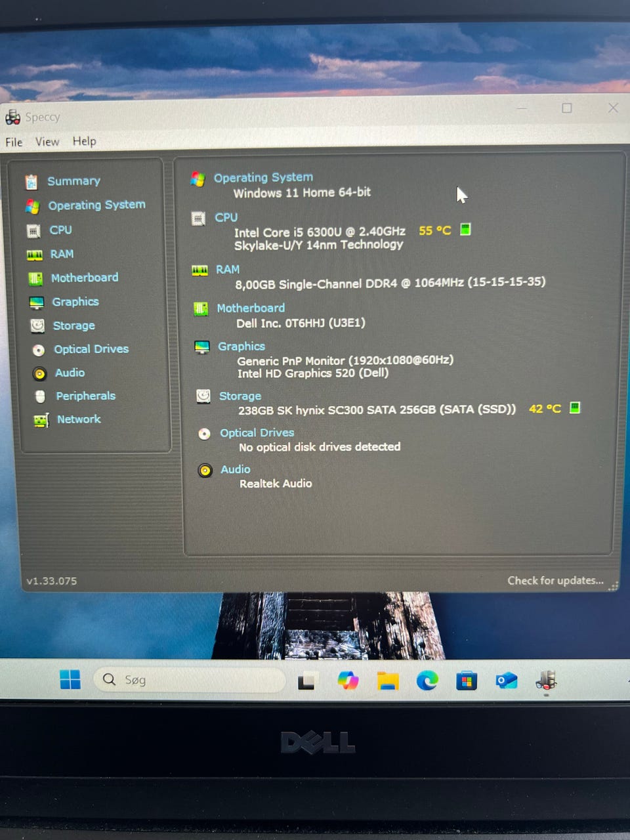630x840 pixels.
Task: Select the CPU icon in sidebar
Action: pyautogui.click(x=33, y=231)
